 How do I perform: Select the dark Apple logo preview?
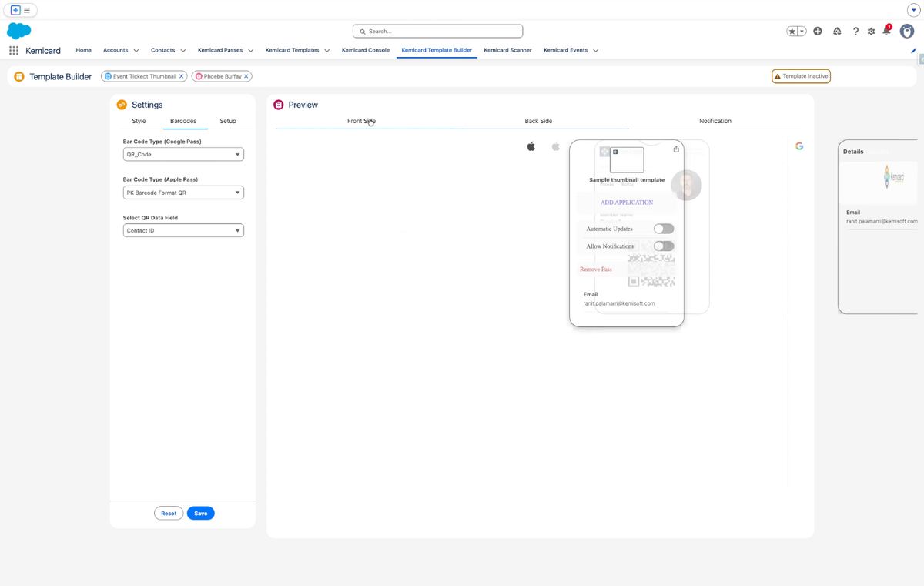tap(531, 146)
